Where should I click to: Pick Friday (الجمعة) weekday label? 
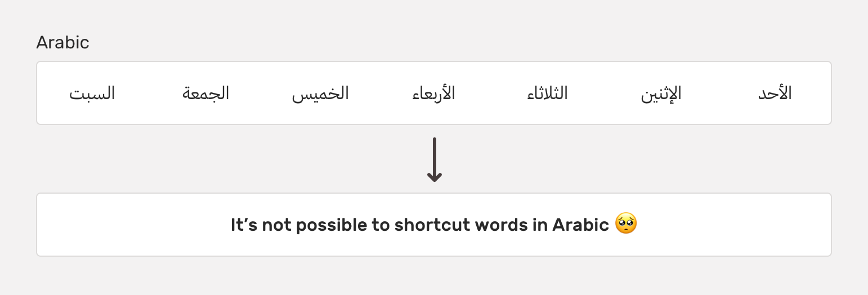click(x=206, y=93)
